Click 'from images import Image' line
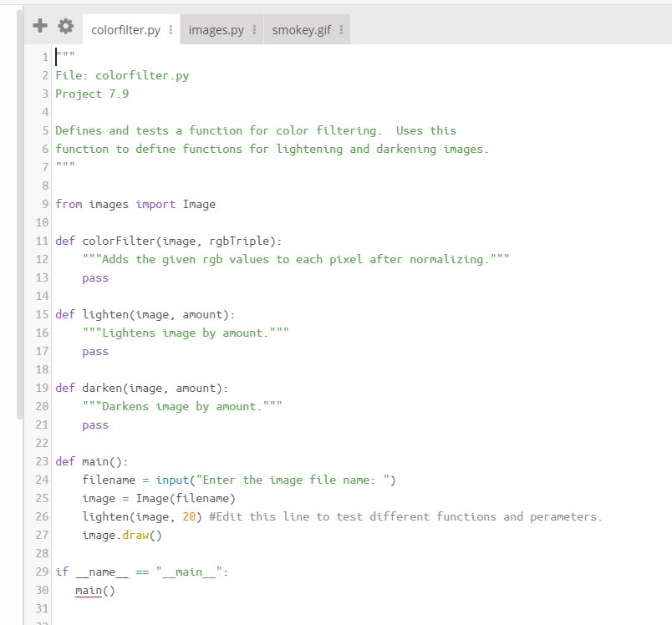Screen dimensions: 672x625 135,205
